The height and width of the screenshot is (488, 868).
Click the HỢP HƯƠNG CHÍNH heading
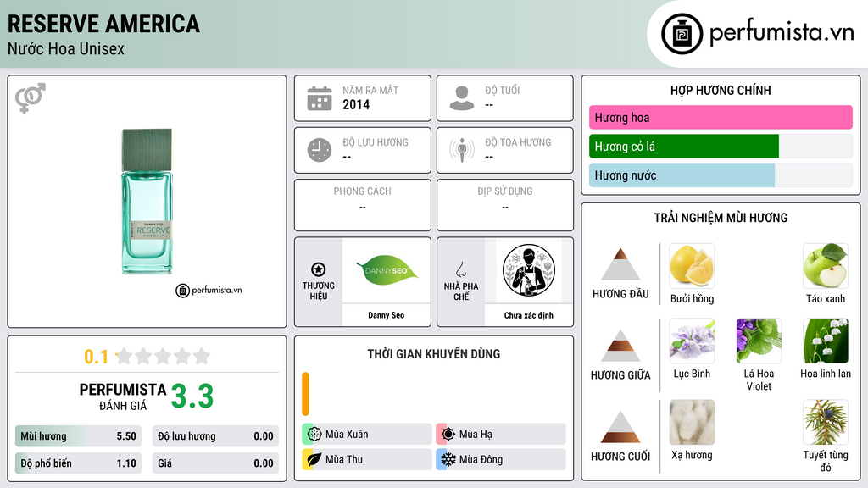click(721, 90)
